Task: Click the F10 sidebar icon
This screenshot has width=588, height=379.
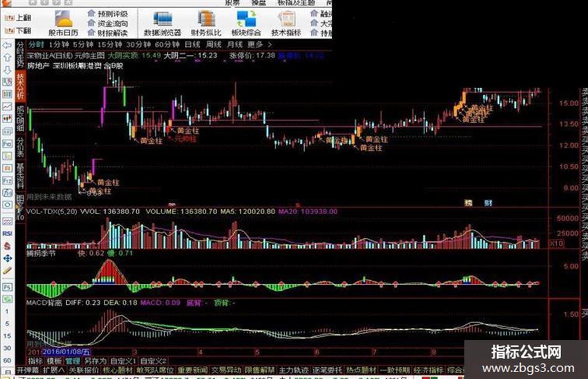Action: (x=7, y=144)
